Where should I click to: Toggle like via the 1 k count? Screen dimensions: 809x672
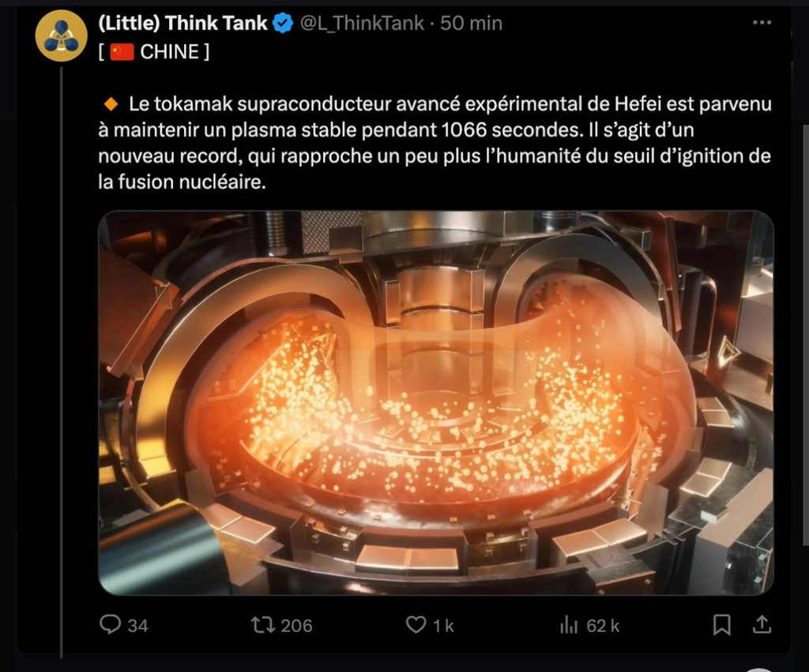(x=443, y=626)
